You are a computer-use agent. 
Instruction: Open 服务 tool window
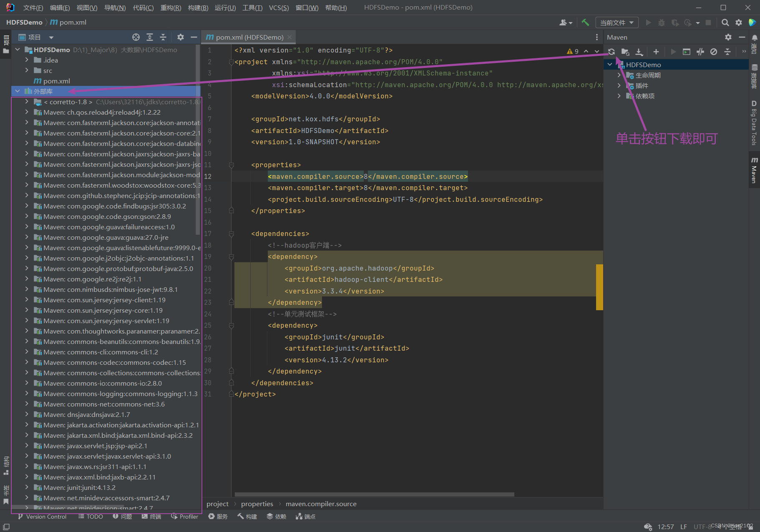[218, 517]
